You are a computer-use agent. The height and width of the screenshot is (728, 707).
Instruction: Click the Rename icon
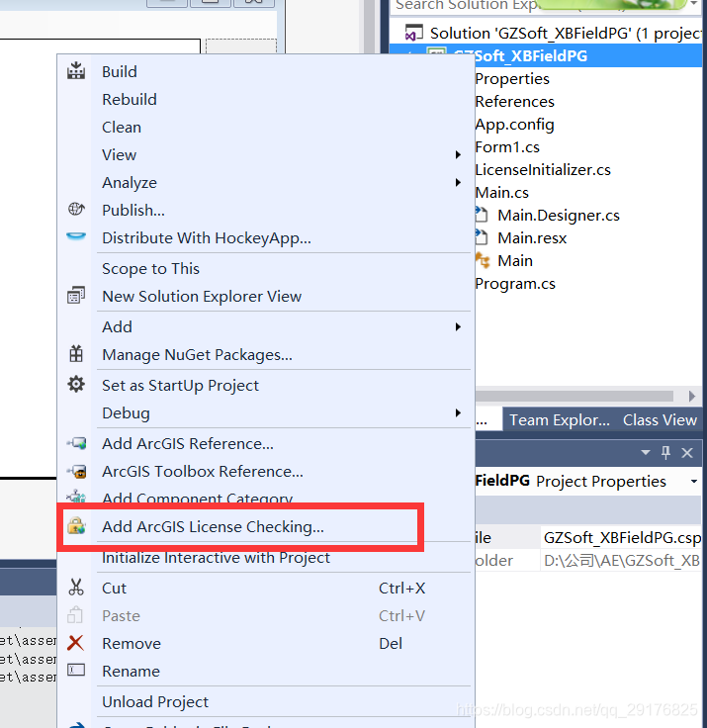coord(76,670)
